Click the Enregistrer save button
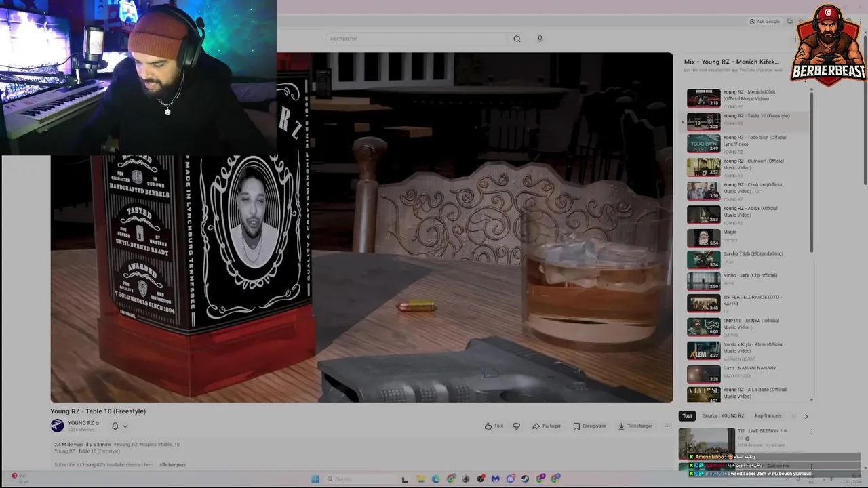The image size is (868, 488). point(589,426)
